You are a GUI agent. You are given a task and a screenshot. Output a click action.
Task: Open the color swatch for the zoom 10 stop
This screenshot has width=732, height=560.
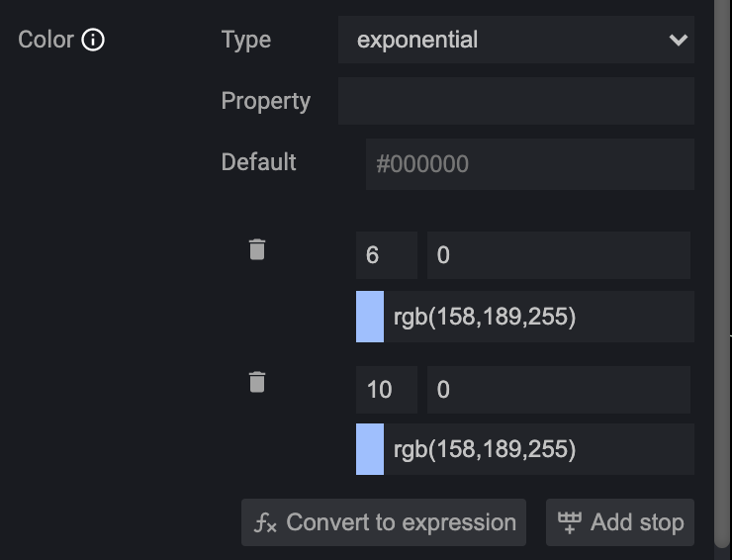pos(370,449)
